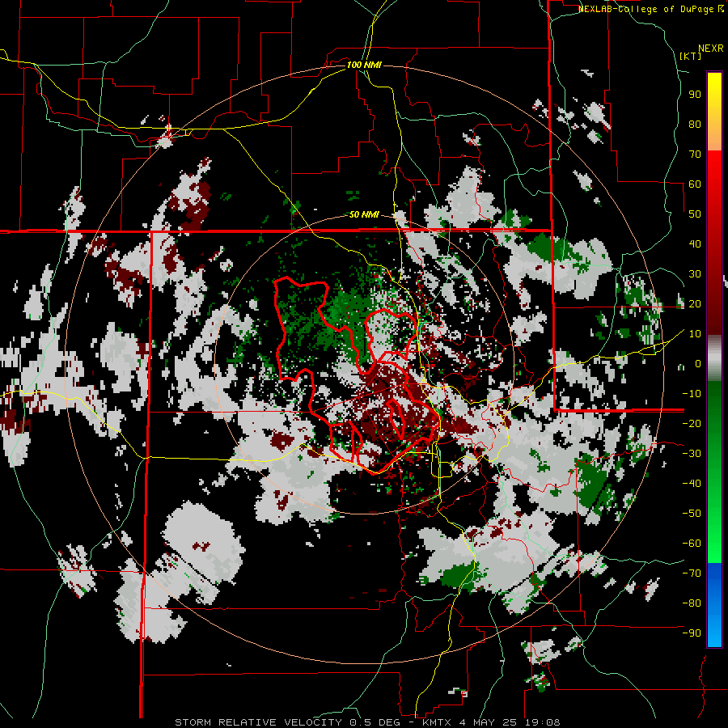Image resolution: width=728 pixels, height=728 pixels.
Task: Click the -20 value on velocity scale
Action: [692, 423]
